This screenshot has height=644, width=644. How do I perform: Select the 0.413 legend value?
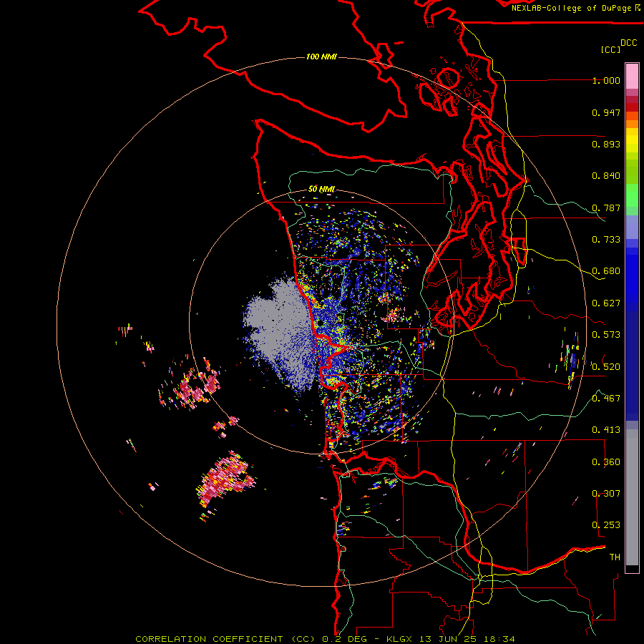606,430
